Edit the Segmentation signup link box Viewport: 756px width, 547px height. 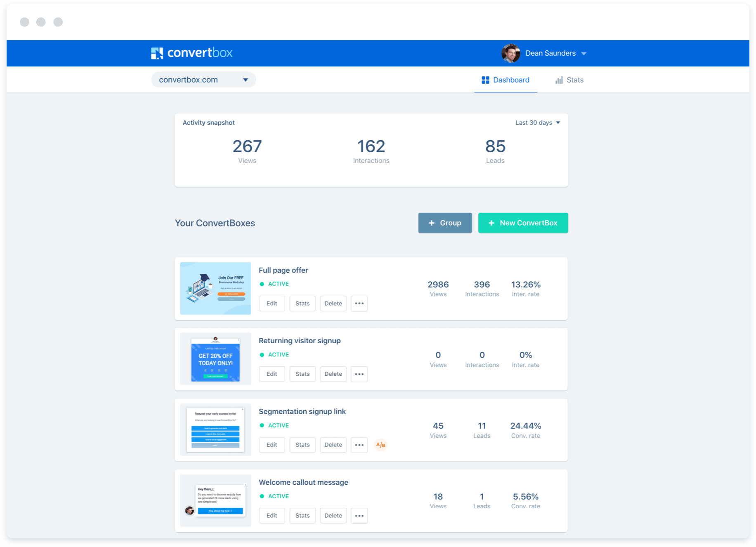click(x=272, y=445)
